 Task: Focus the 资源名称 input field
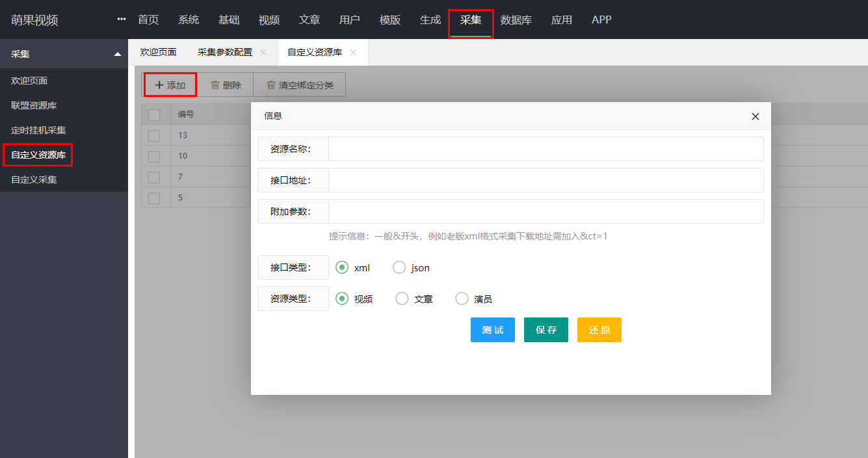click(x=546, y=149)
